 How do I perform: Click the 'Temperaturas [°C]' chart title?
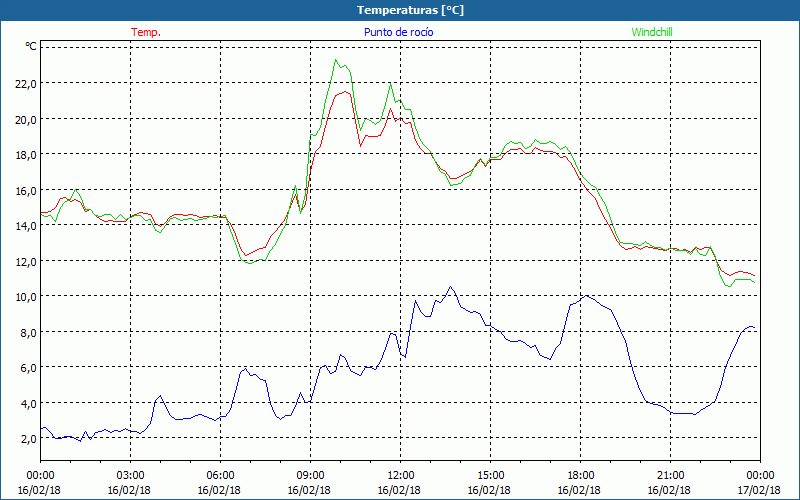coord(410,10)
